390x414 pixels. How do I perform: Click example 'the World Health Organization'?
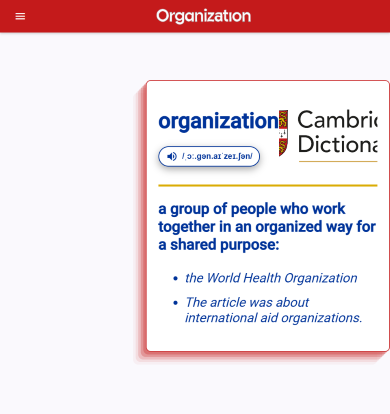point(271,278)
